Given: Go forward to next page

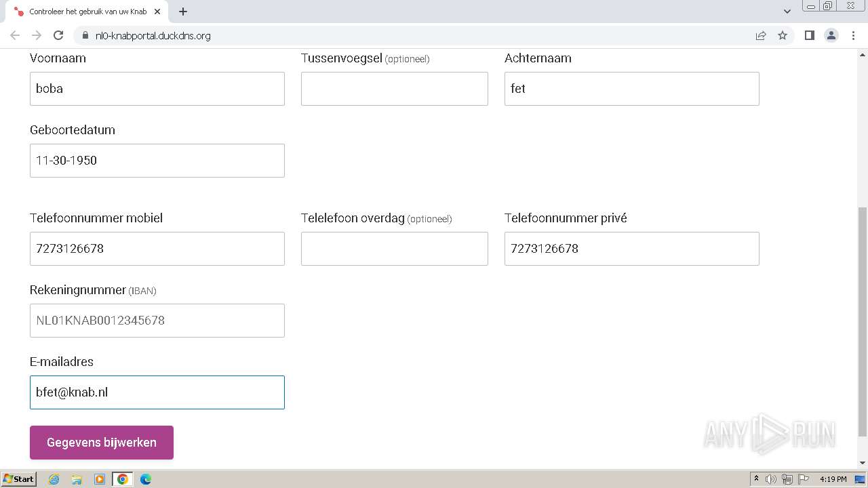Looking at the screenshot, I should pyautogui.click(x=37, y=35).
